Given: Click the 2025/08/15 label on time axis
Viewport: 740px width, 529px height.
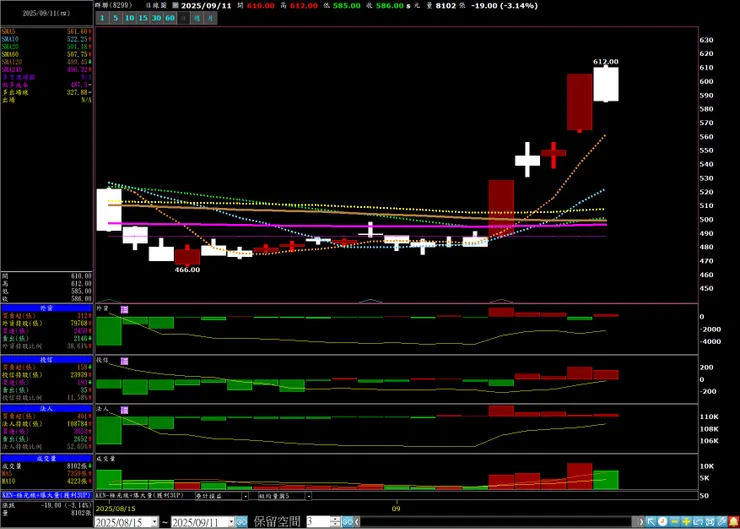Looking at the screenshot, I should (116, 508).
